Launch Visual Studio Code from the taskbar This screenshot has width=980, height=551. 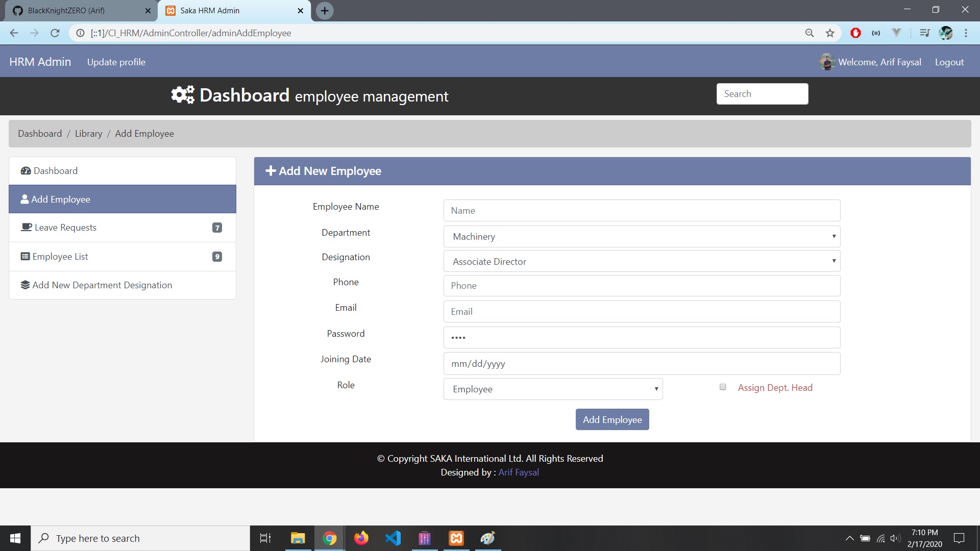pyautogui.click(x=393, y=538)
